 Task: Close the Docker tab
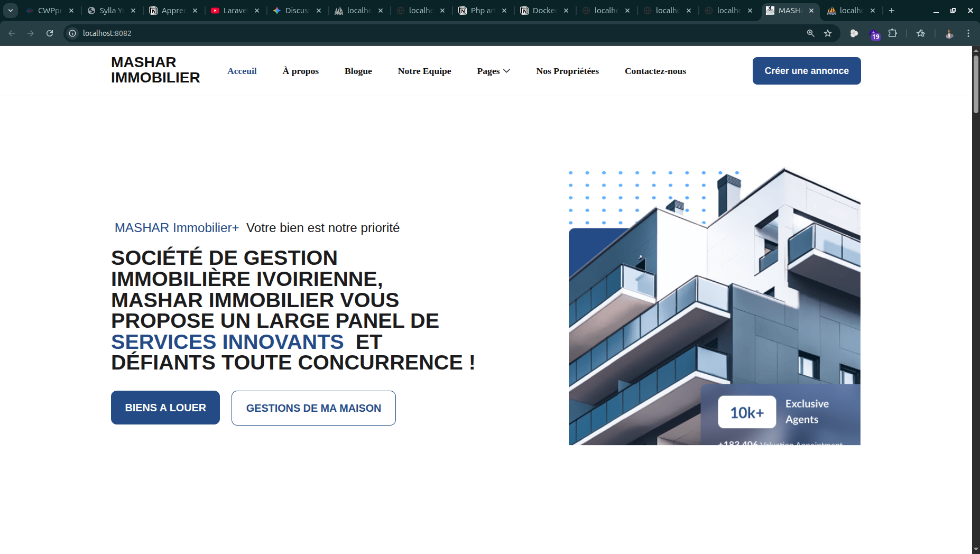(566, 11)
